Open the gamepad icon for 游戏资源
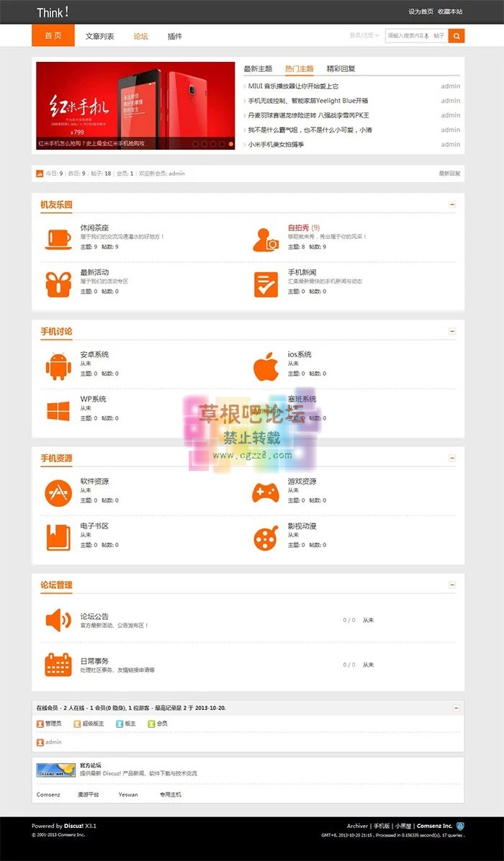 pos(265,493)
